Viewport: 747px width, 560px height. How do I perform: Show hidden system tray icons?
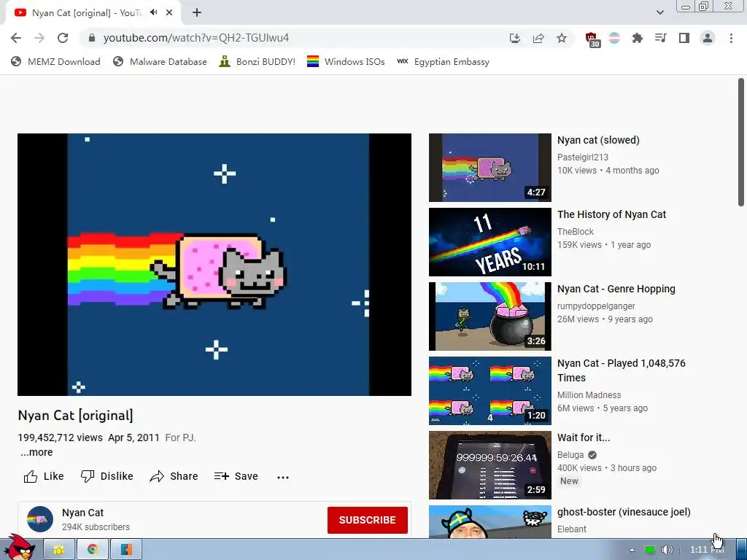click(632, 550)
